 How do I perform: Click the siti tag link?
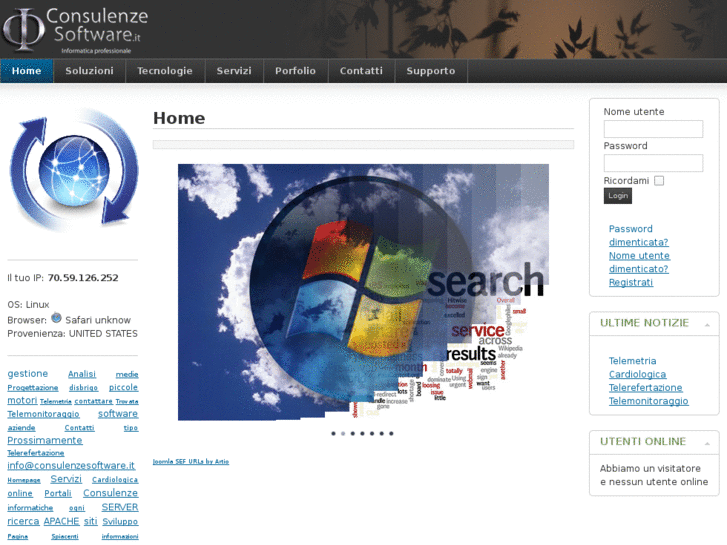(91, 521)
